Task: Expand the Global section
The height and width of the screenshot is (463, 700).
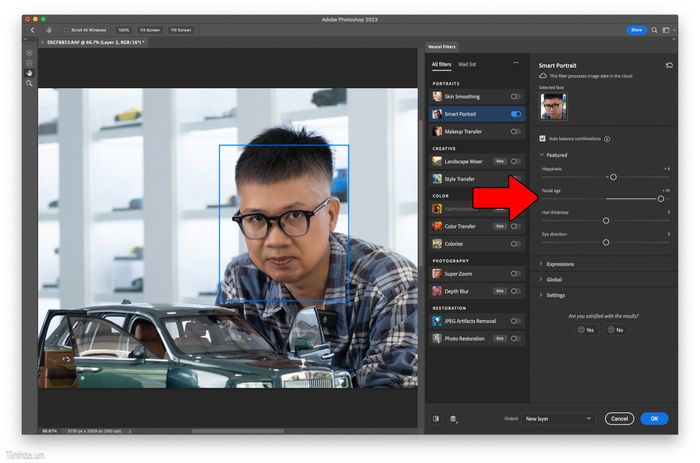Action: tap(541, 279)
